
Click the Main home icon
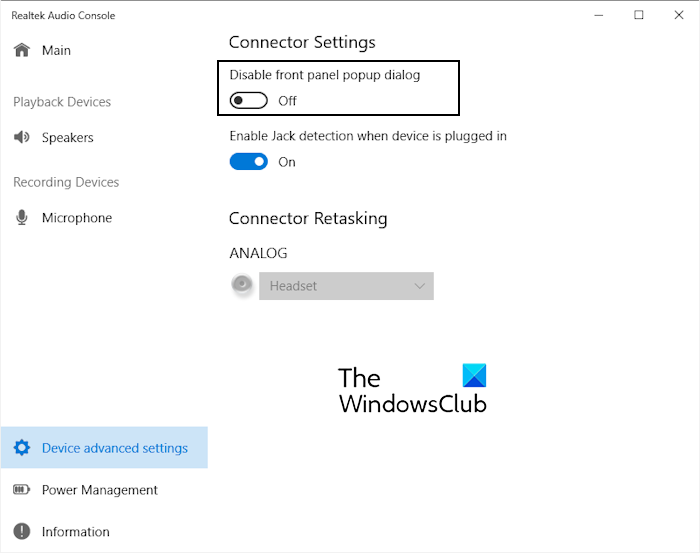pos(21,50)
